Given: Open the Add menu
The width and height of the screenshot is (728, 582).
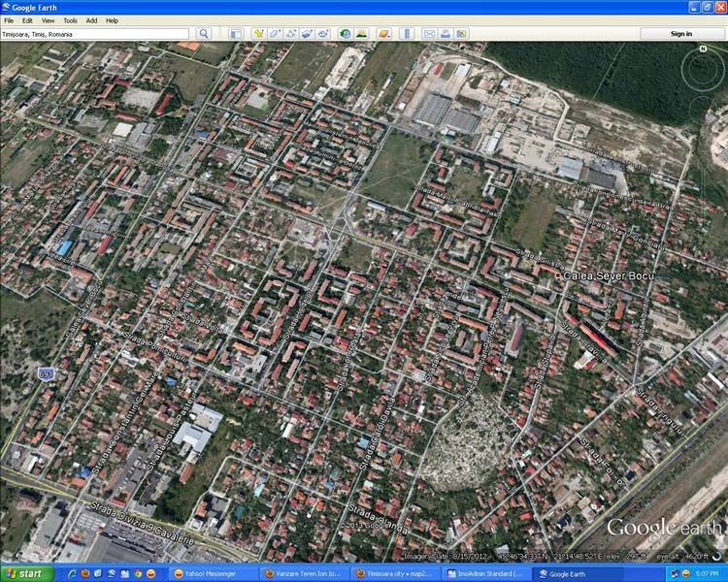Looking at the screenshot, I should 91,20.
